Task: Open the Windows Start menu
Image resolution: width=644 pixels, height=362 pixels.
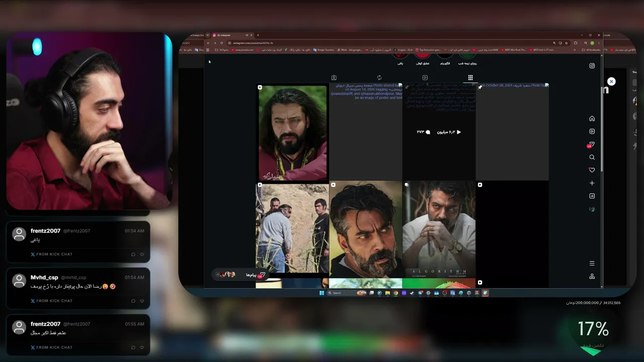Action: pyautogui.click(x=322, y=293)
